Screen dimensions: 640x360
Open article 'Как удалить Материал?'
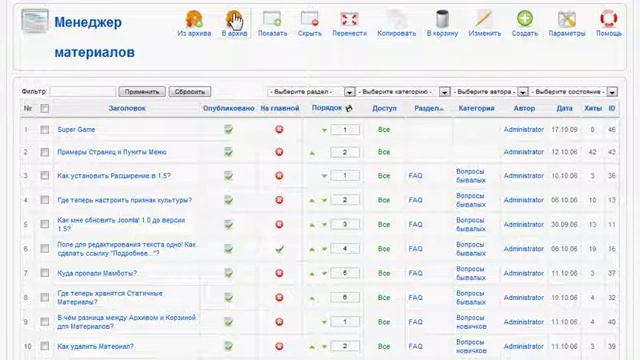point(96,346)
